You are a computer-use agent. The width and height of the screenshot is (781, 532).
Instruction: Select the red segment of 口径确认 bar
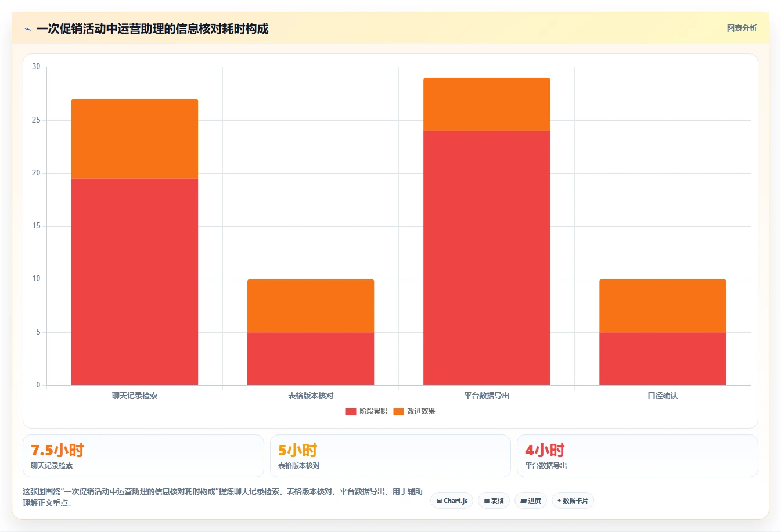point(663,358)
